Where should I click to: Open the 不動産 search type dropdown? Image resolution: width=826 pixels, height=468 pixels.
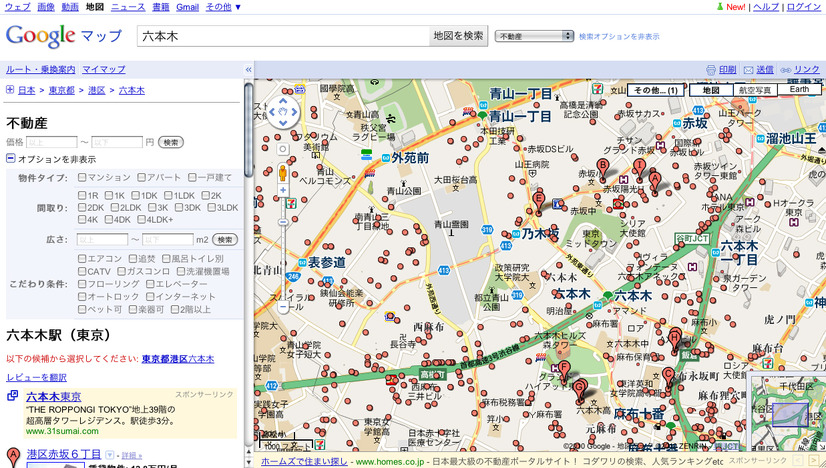tap(534, 36)
